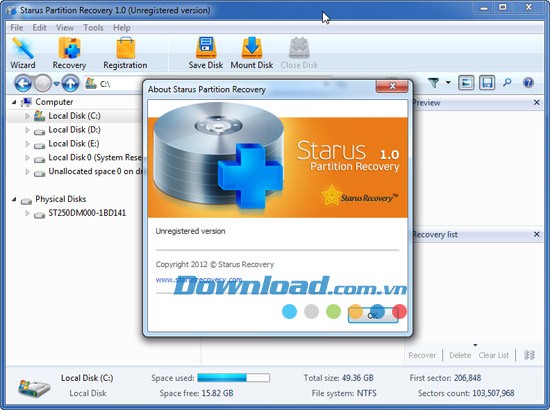Viewport: 550px width, 410px height.
Task: Click recovery list options grid icon
Action: pyautogui.click(x=529, y=355)
